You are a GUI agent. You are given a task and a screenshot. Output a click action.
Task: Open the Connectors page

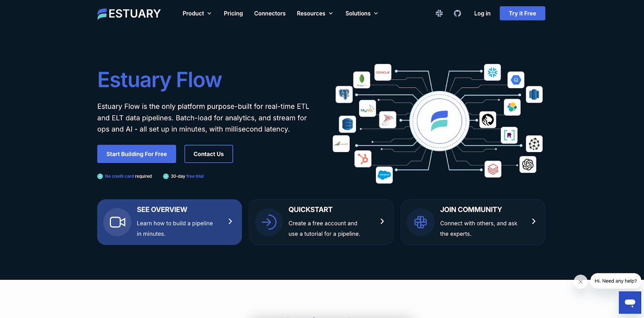click(270, 13)
